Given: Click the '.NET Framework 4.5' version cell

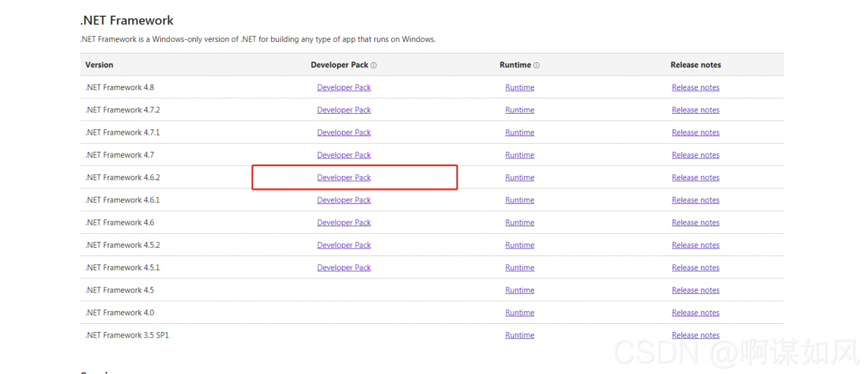Looking at the screenshot, I should tap(119, 290).
